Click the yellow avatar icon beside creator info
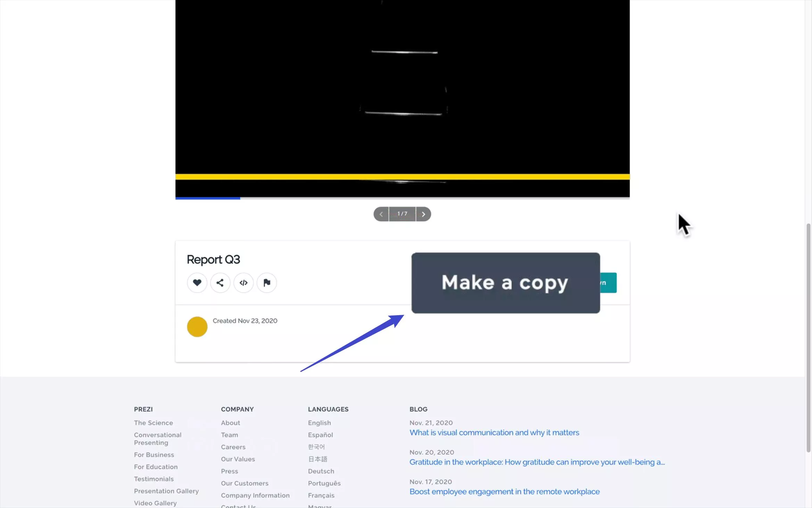This screenshot has height=508, width=812. (197, 326)
